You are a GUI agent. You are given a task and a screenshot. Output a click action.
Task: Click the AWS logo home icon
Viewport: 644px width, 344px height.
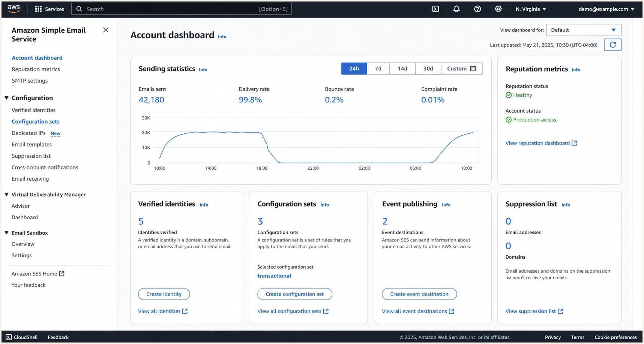click(x=14, y=9)
